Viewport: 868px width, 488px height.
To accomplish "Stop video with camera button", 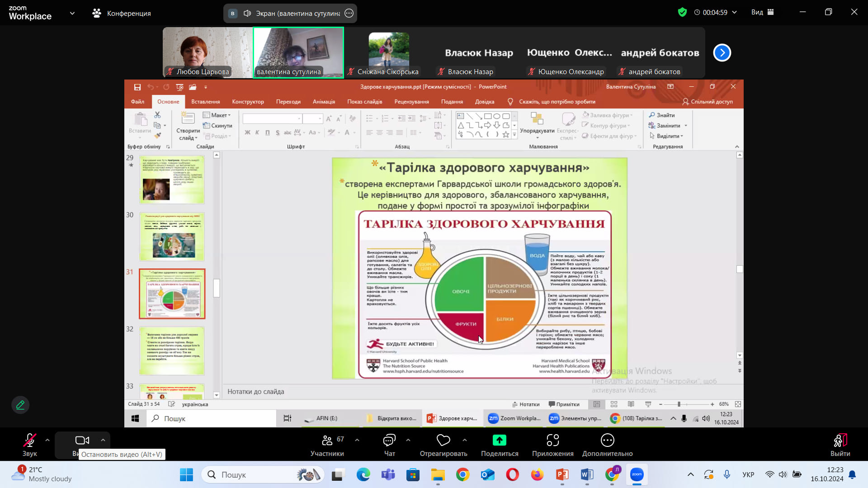I will coord(82,441).
